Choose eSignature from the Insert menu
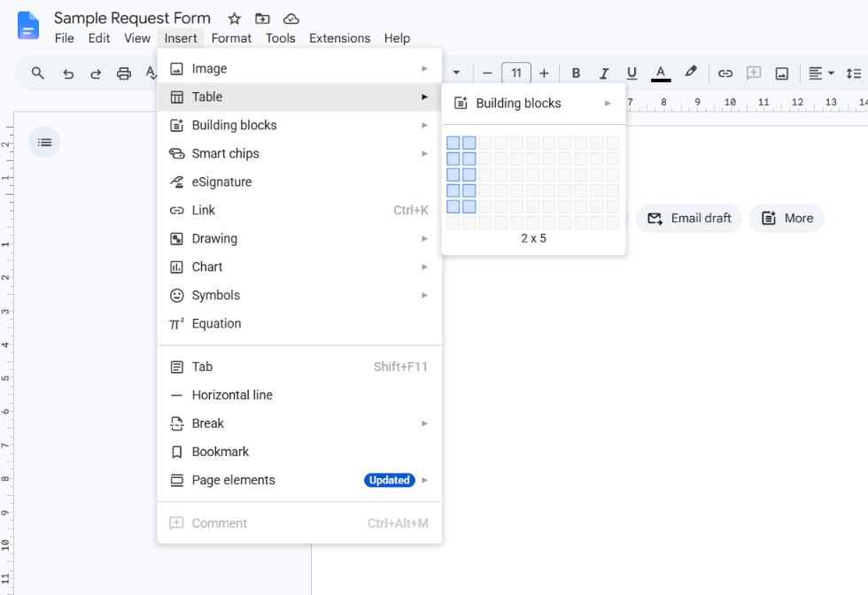The height and width of the screenshot is (595, 868). [x=299, y=182]
